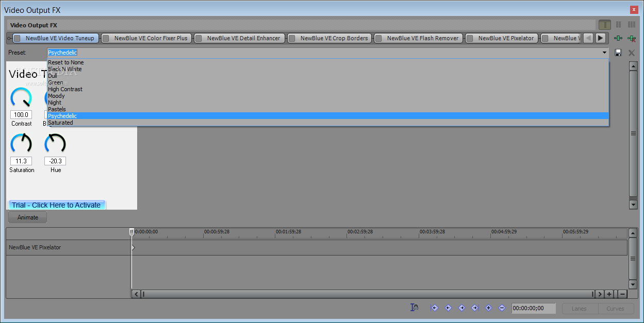Collapse the Preset dropdown arrow
644x323 pixels.
tap(604, 53)
